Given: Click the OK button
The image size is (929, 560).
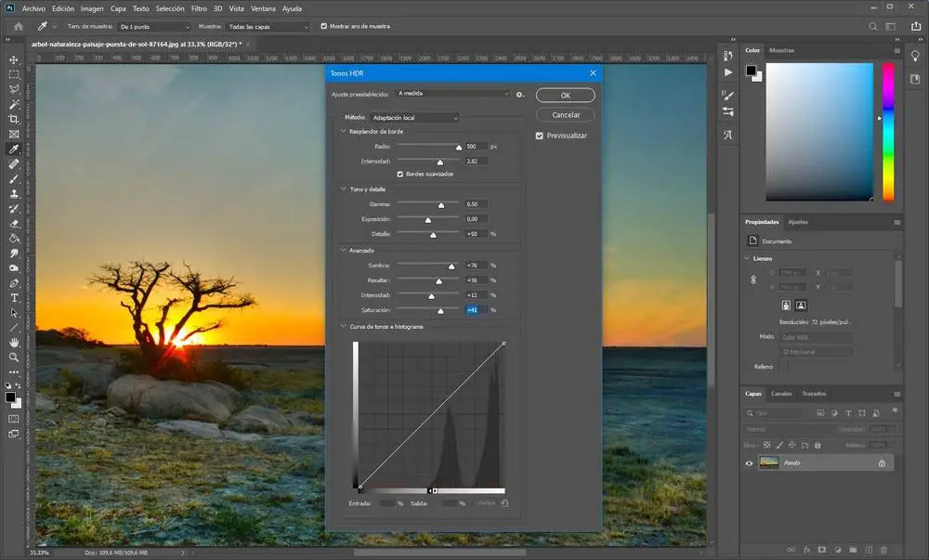Looking at the screenshot, I should coord(565,96).
